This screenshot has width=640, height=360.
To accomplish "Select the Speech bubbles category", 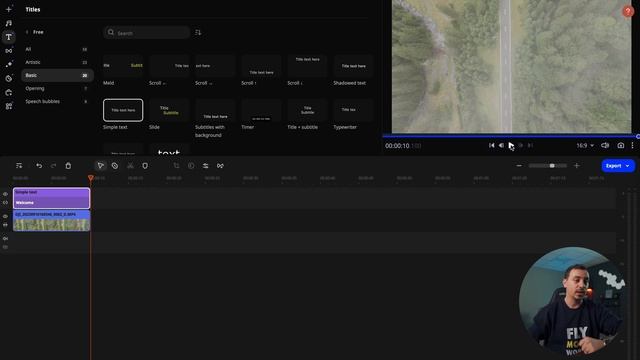I will [57, 101].
